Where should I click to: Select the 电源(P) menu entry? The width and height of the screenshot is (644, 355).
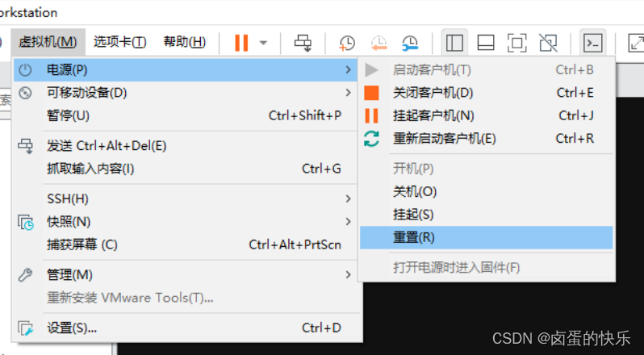186,69
